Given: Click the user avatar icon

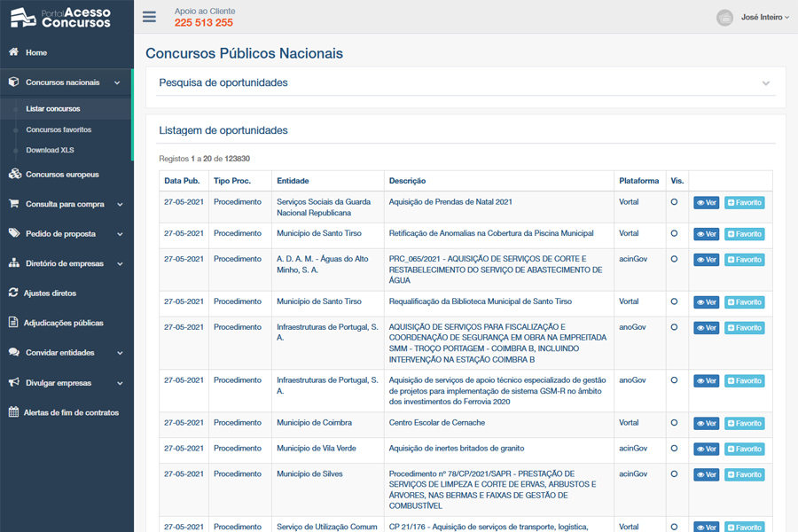Looking at the screenshot, I should 724,18.
